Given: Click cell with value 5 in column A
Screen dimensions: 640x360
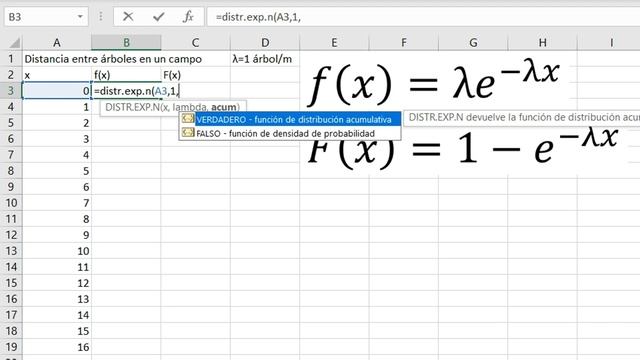Looking at the screenshot, I should coord(57,171).
